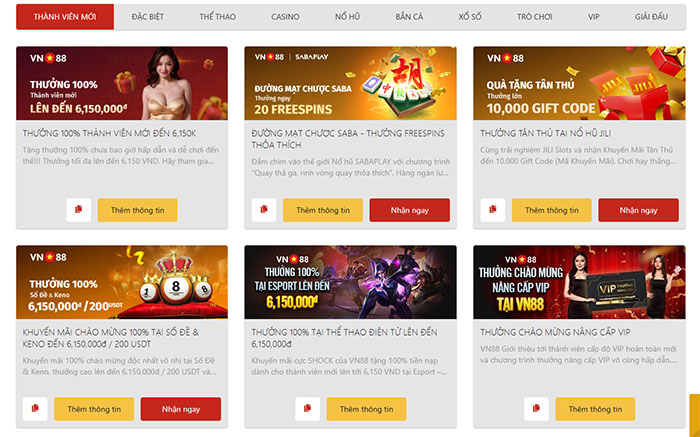Image resolution: width=700 pixels, height=437 pixels.
Task: Open the 6,150,000đ new member bonus banner
Action: [122, 83]
